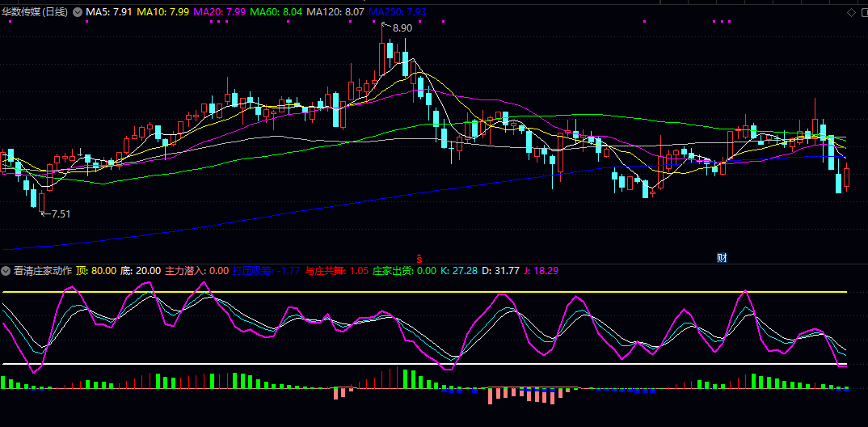Screen dimensions: 868x427
Task: Click the green MA60 indicator label
Action: click(276, 13)
